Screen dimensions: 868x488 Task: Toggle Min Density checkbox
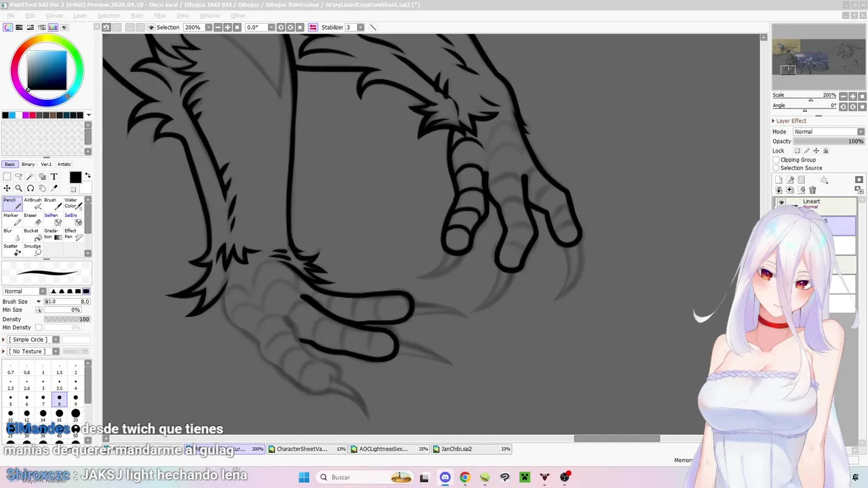coord(39,327)
